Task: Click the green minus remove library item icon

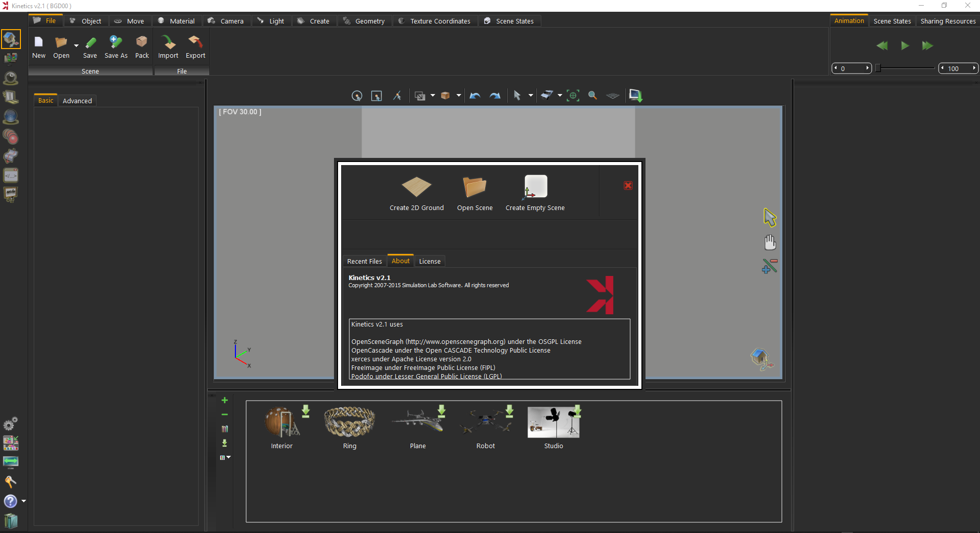Action: point(225,414)
